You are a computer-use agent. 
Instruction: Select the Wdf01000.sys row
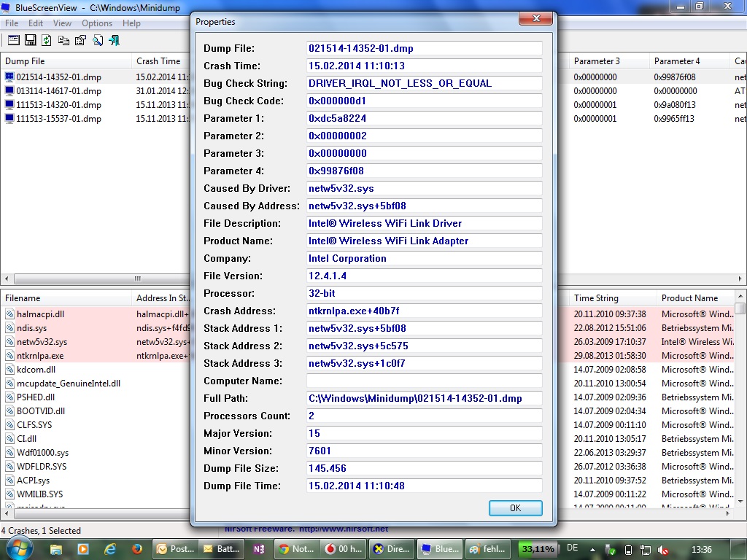pyautogui.click(x=42, y=452)
